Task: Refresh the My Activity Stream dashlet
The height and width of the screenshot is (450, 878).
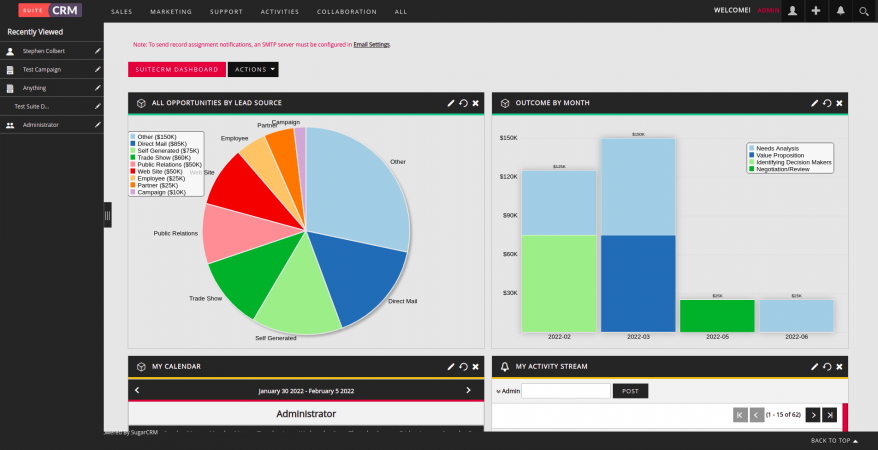Action: (x=827, y=367)
